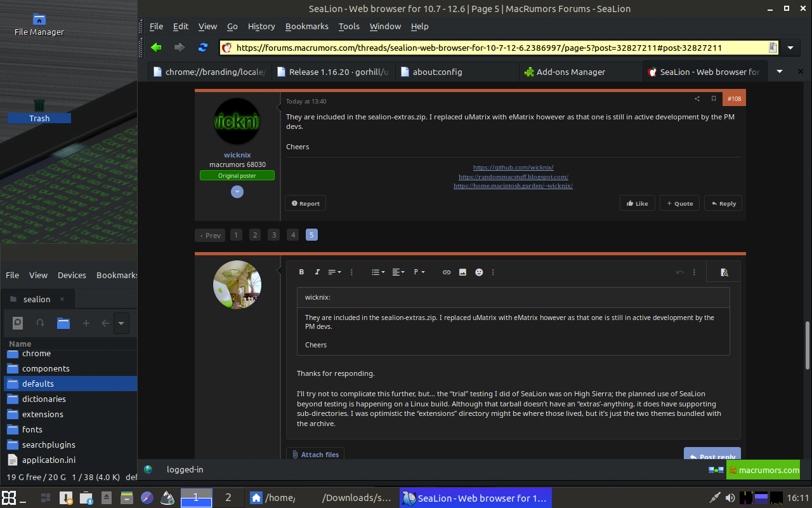Click the Prev page button

point(210,235)
